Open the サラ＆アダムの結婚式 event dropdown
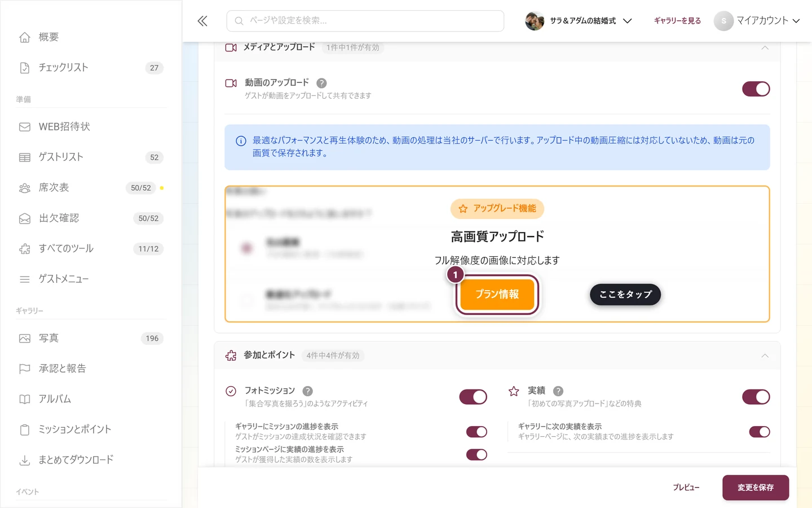Viewport: 812px width, 508px height. click(579, 21)
